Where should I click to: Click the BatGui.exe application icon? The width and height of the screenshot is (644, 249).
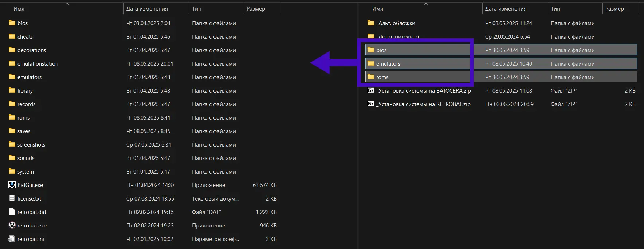click(12, 185)
